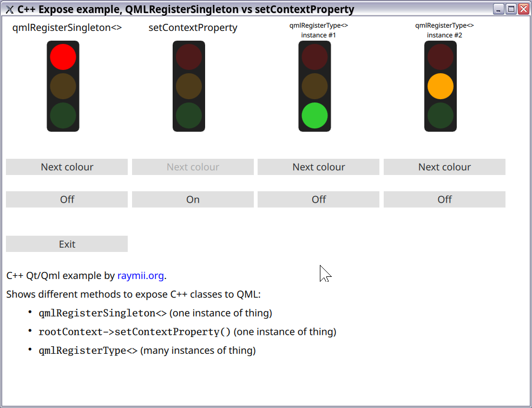Click the dark green bottom lamp of instance #2
This screenshot has height=408, width=532.
(x=441, y=115)
